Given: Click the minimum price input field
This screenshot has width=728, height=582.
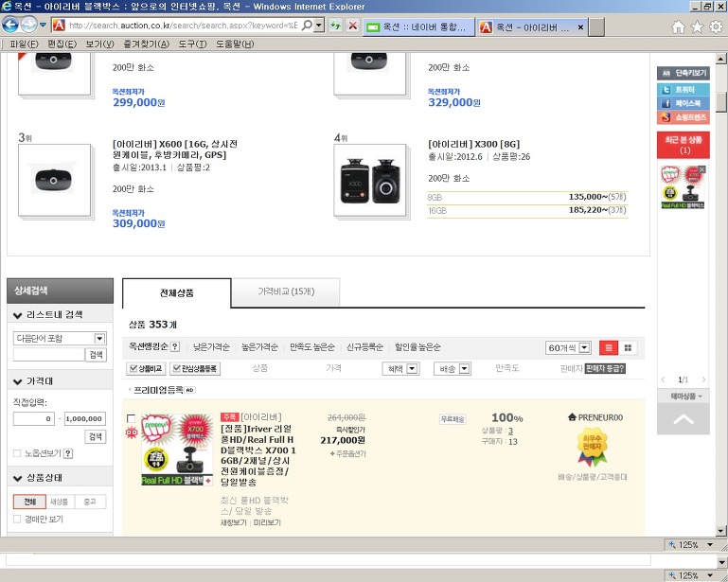Looking at the screenshot, I should pyautogui.click(x=33, y=418).
